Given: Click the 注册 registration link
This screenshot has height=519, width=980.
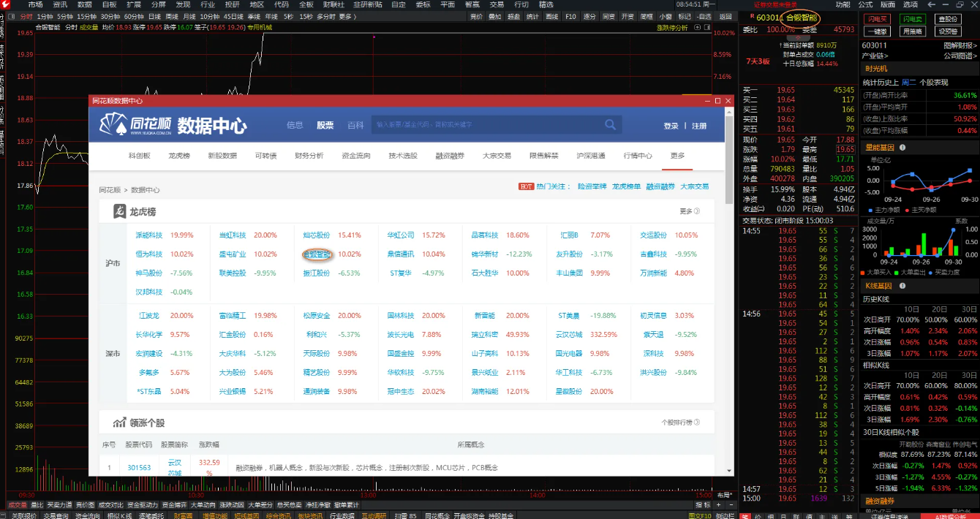Looking at the screenshot, I should click(x=698, y=124).
